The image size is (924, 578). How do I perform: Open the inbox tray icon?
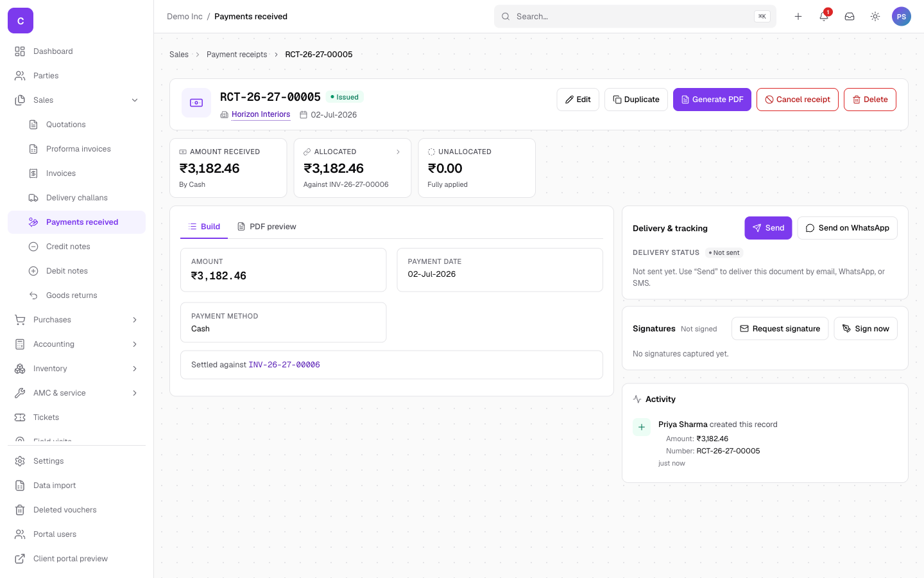pyautogui.click(x=850, y=17)
